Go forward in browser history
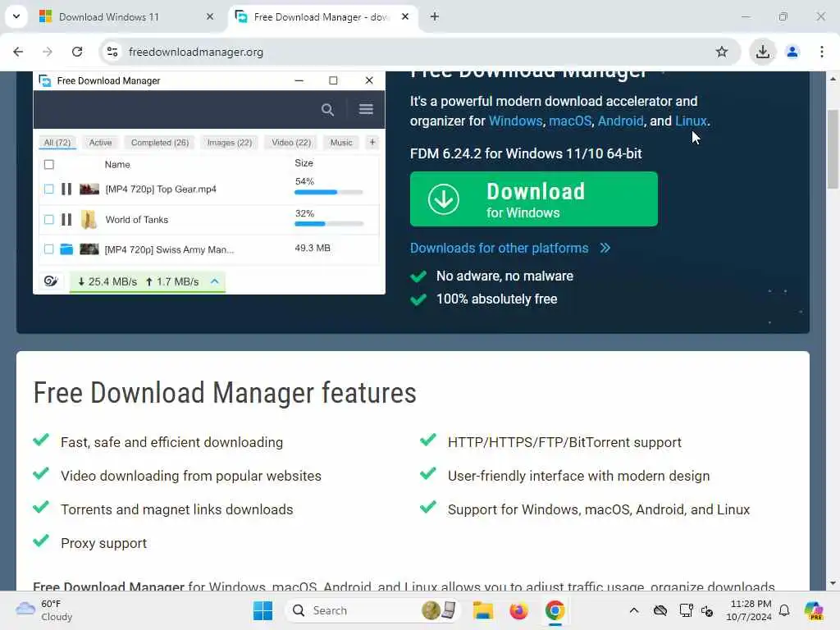 [x=48, y=52]
